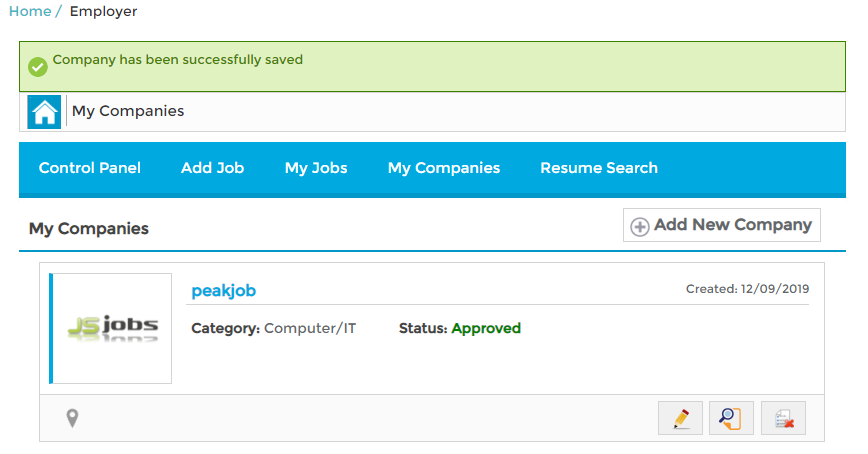The image size is (868, 454).
Task: Open the Resume Search menu item
Action: pyautogui.click(x=599, y=168)
